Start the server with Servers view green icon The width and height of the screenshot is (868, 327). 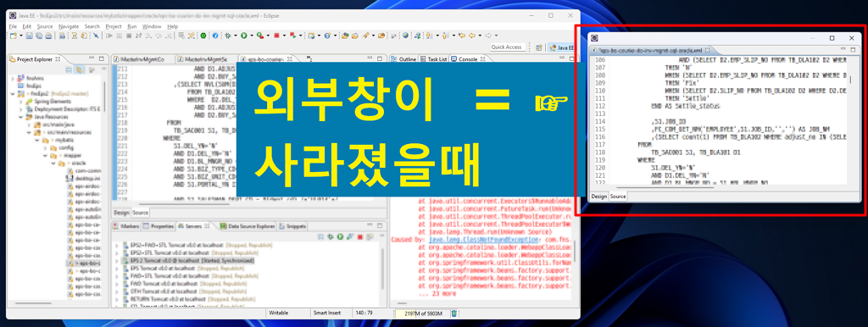pos(341,237)
